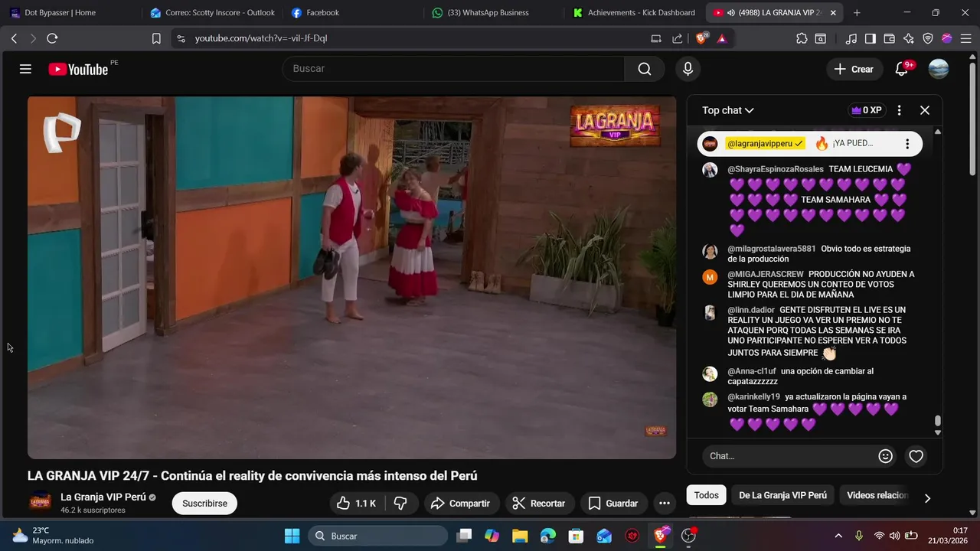This screenshot has width=980, height=551.
Task: Start voice search with the microphone
Action: pos(688,69)
